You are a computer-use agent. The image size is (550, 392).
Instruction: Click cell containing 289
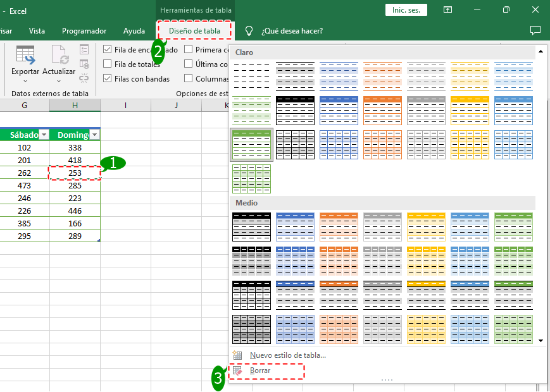coord(75,236)
